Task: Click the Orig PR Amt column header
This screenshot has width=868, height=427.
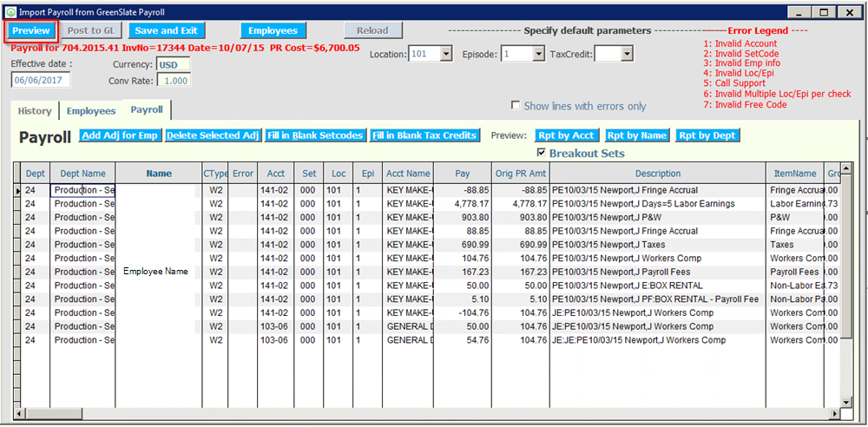Action: (x=520, y=174)
